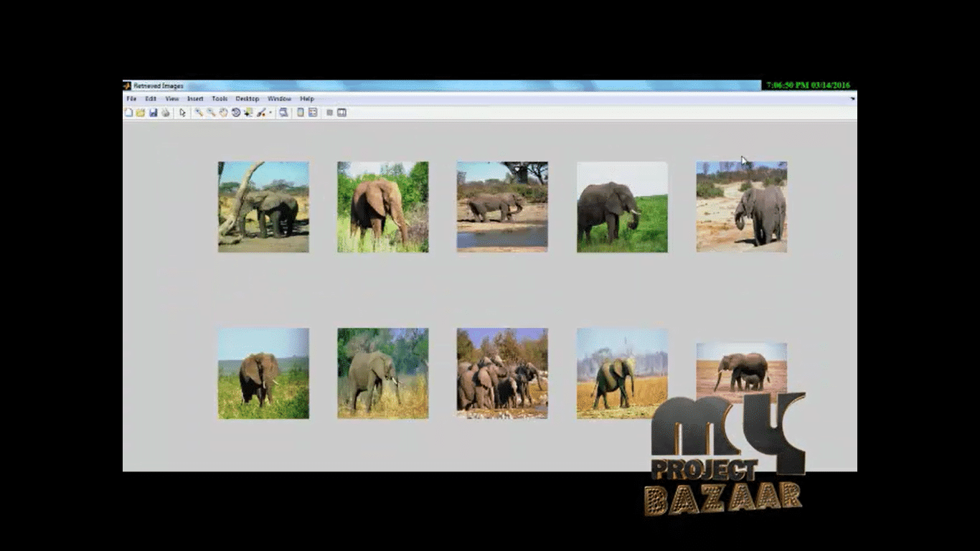Screen dimensions: 980x551
Task: Toggle the Rotate 3D tool
Action: click(235, 113)
